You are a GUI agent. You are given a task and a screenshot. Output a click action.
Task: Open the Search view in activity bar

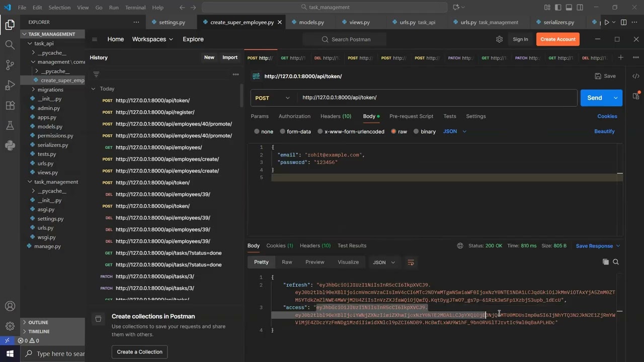10,45
